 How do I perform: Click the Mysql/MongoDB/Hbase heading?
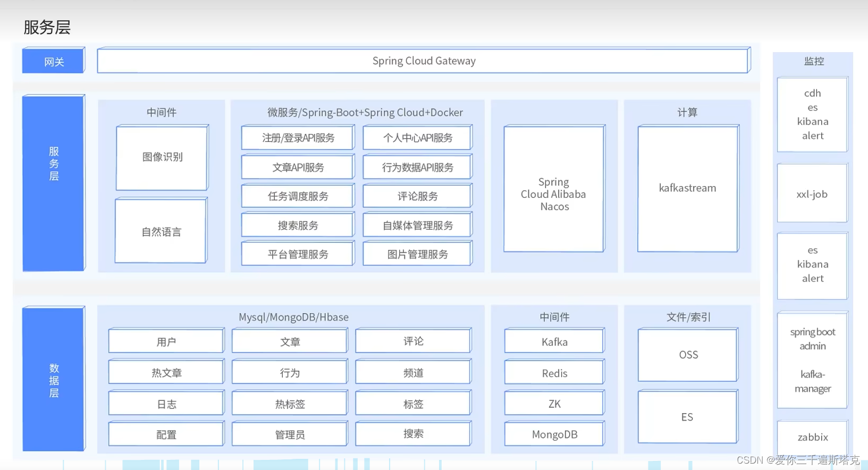pyautogui.click(x=293, y=317)
